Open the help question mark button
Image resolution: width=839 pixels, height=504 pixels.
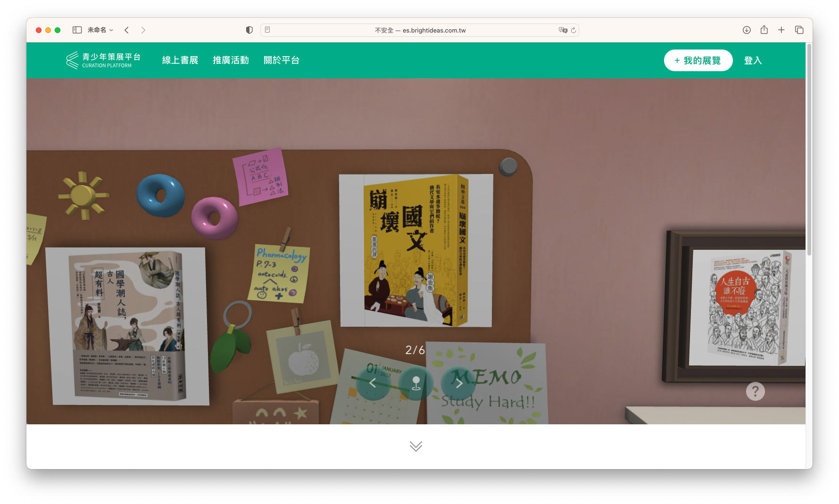tap(755, 391)
